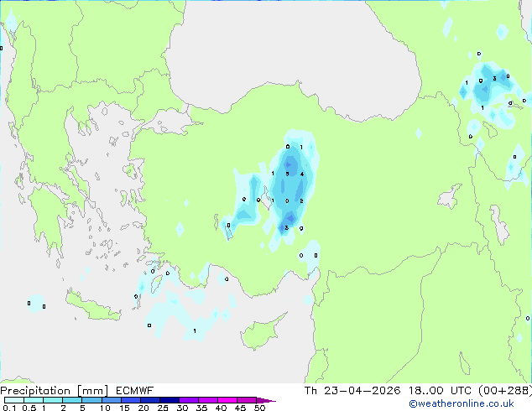Select the 30–35 mm purple legend swatch

pos(189,400)
